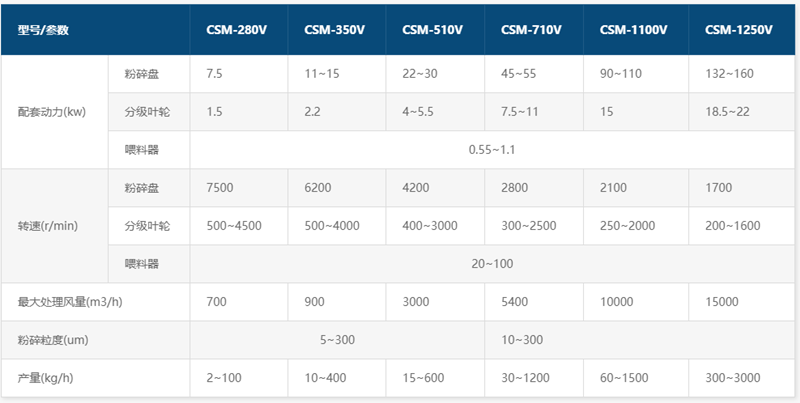Select the 产量(kg/h) row label

coord(45,378)
